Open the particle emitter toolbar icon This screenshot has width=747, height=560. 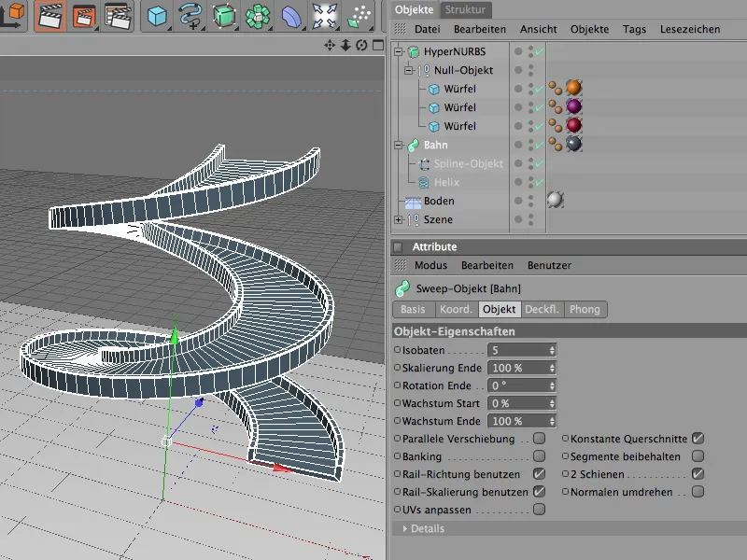(359, 16)
